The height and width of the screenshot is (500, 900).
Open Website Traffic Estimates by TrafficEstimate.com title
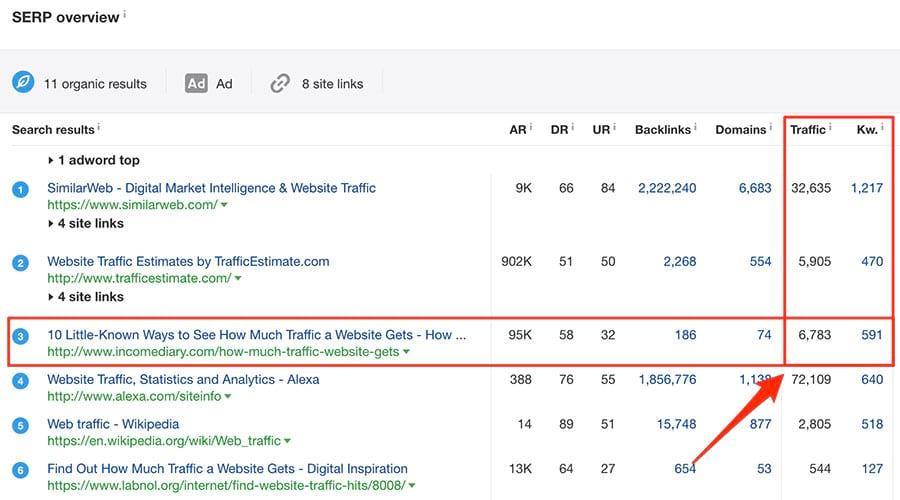tap(188, 261)
